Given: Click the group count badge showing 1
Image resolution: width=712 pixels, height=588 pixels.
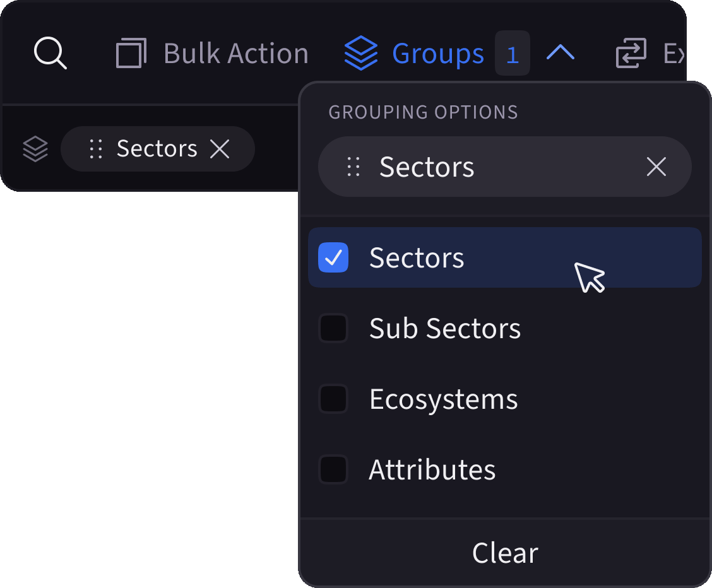Looking at the screenshot, I should click(513, 53).
